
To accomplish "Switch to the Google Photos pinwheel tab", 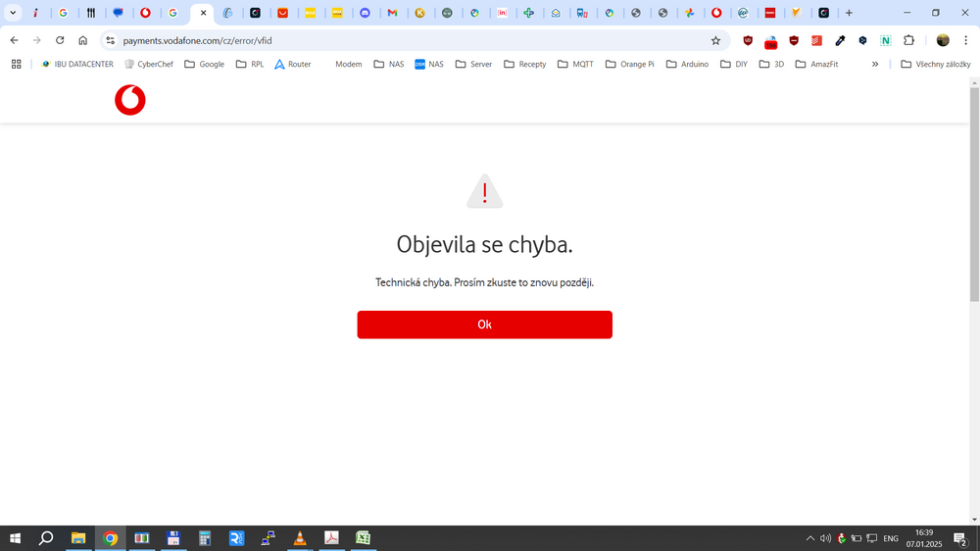I will pyautogui.click(x=690, y=13).
